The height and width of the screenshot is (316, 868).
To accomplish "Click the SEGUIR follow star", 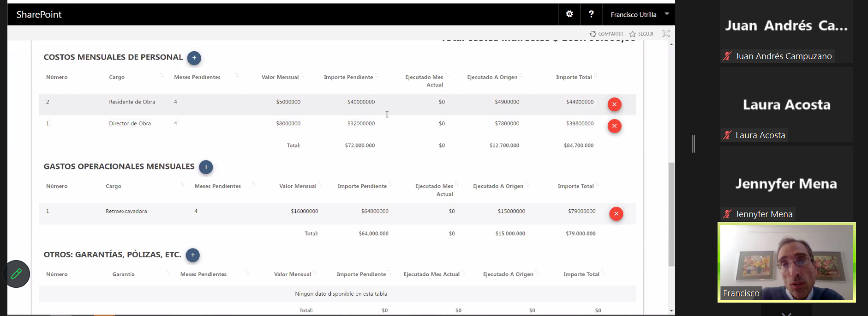I will 641,34.
